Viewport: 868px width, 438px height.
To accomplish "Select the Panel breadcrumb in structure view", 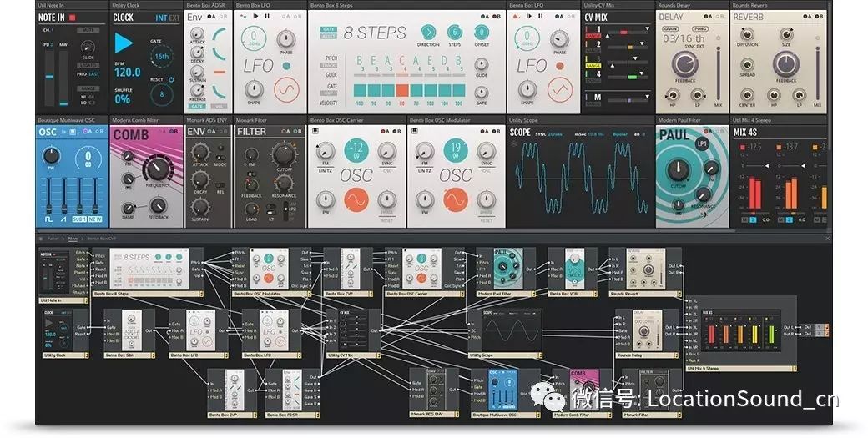I will click(x=53, y=238).
